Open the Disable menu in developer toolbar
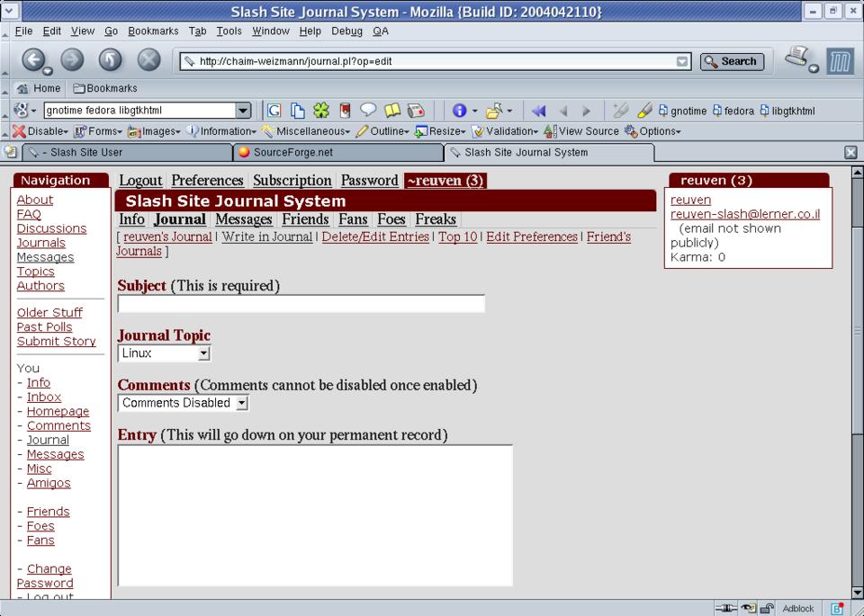Viewport: 864px width, 616px height. pyautogui.click(x=40, y=131)
